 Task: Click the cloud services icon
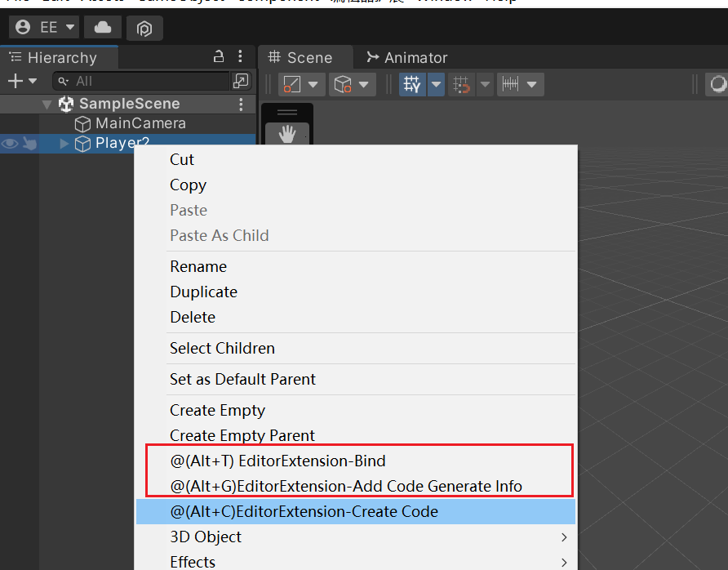click(103, 27)
